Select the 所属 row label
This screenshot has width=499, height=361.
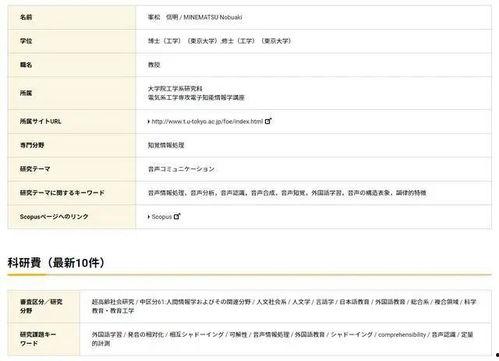(26, 93)
